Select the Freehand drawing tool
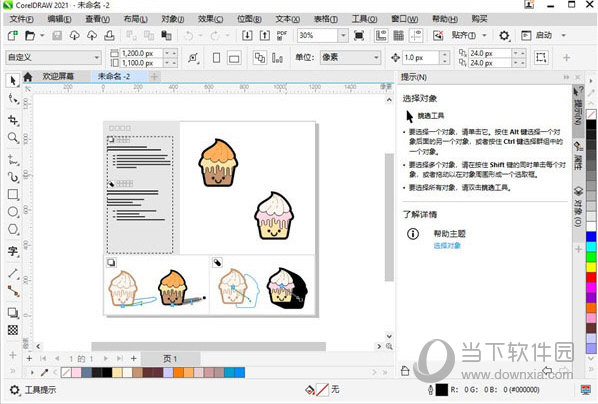 coord(13,159)
